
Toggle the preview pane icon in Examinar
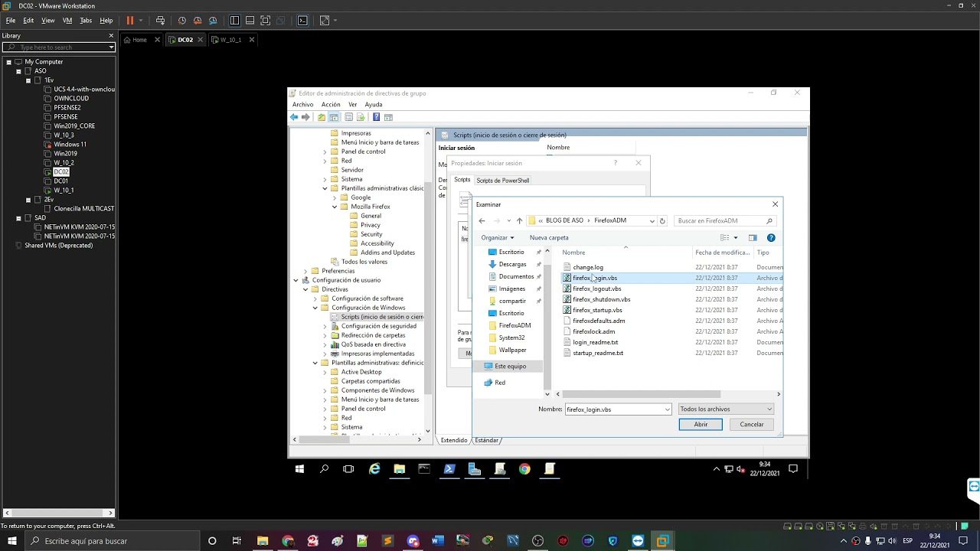753,238
